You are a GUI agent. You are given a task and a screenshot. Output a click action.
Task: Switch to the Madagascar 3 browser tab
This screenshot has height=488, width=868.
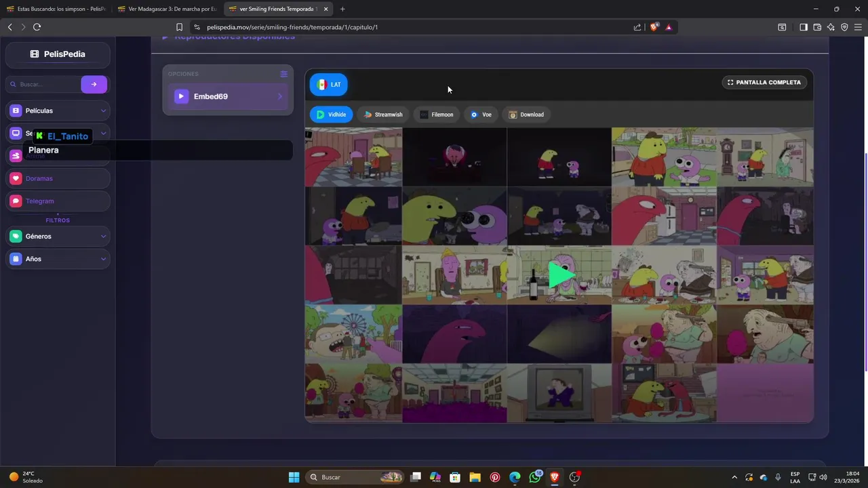(167, 9)
